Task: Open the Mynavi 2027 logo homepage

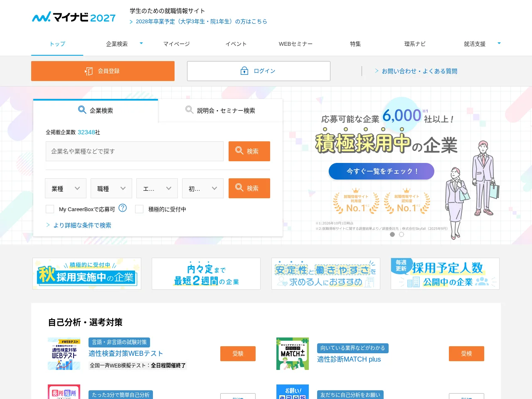Action: (74, 17)
